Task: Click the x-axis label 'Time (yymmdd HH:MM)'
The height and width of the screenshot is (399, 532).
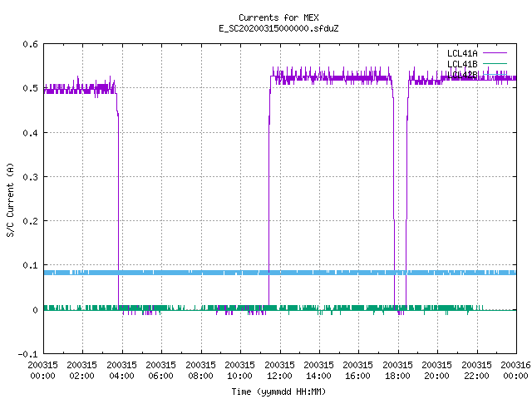Action: [x=278, y=392]
